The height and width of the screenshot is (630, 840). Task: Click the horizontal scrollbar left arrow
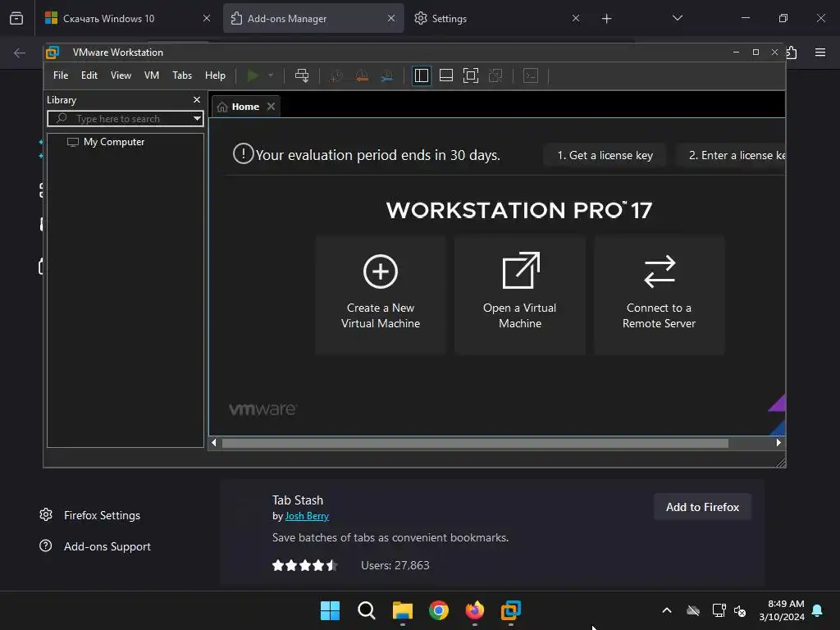[214, 443]
